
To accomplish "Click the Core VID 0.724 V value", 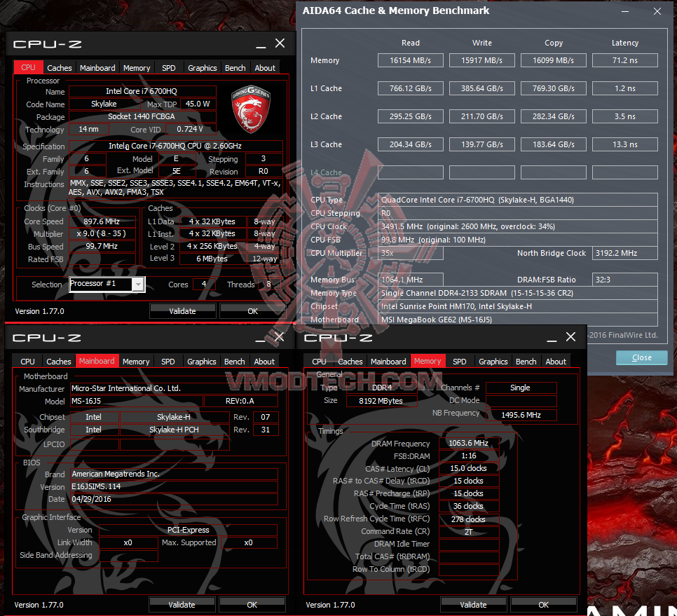I will pyautogui.click(x=190, y=129).
